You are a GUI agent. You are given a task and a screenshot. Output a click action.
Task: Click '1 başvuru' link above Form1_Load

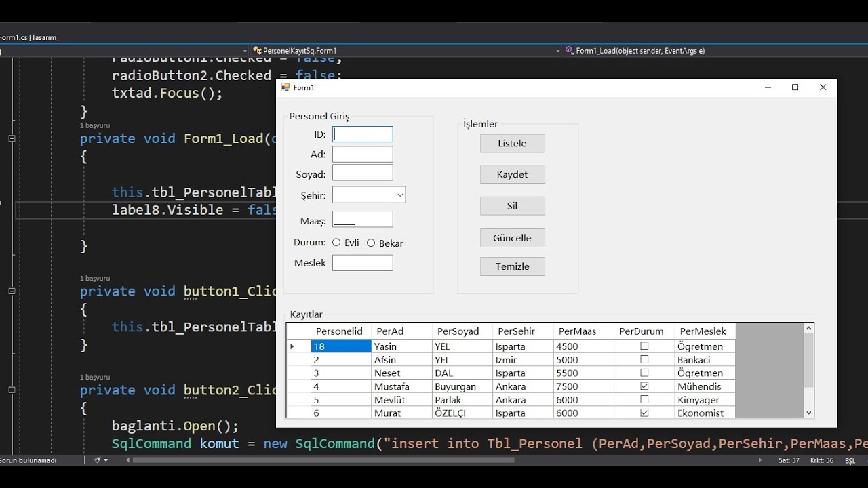point(95,125)
